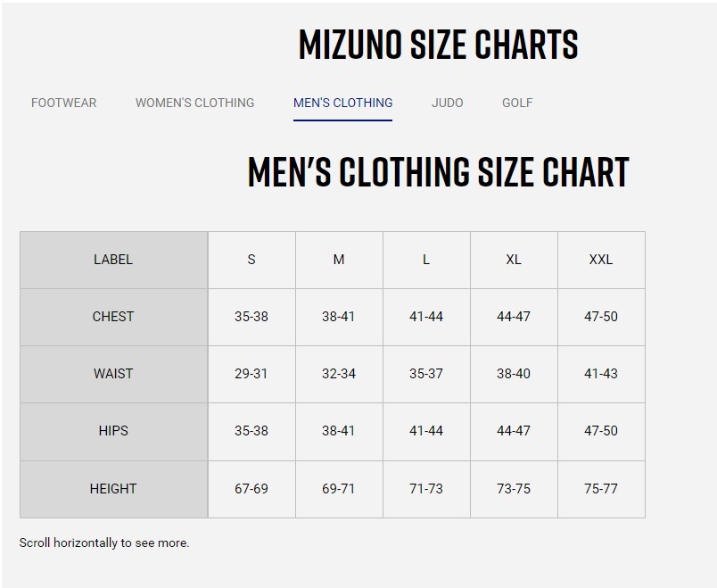This screenshot has width=717, height=588.
Task: Select the LABEL header cell
Action: point(113,260)
